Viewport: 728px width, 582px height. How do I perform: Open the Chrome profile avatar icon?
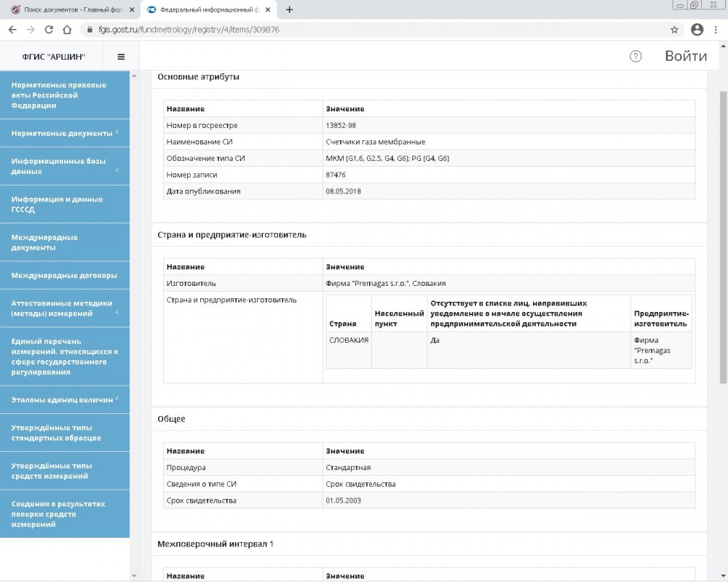pos(697,30)
